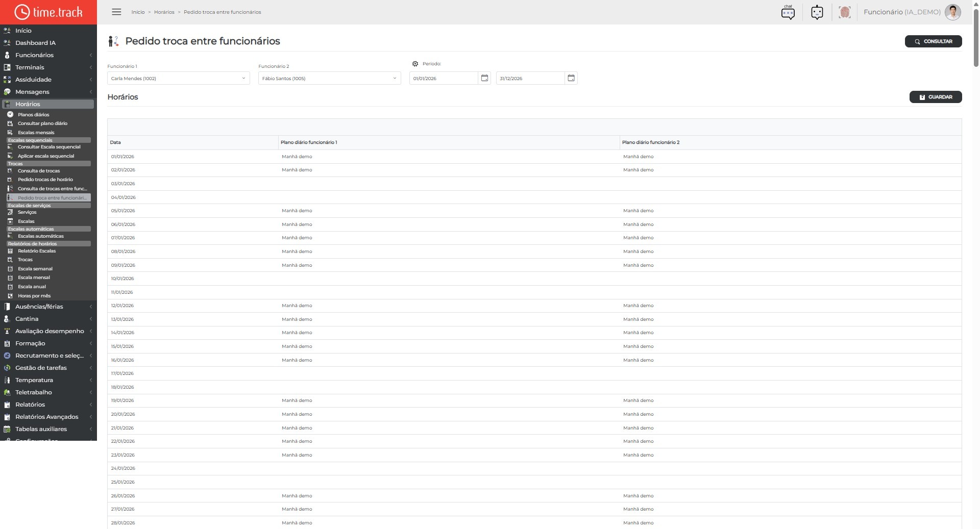The width and height of the screenshot is (980, 529).
Task: Click the GUARDAR button
Action: click(x=935, y=97)
